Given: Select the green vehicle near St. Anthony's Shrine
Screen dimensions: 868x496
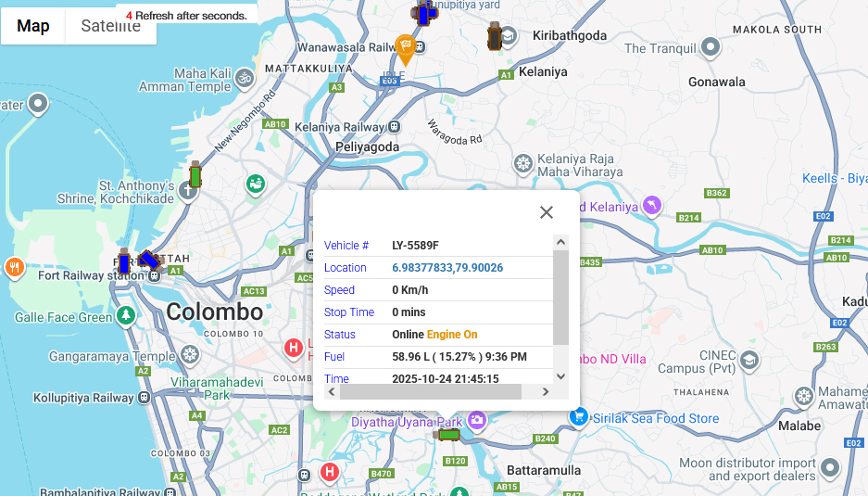Looking at the screenshot, I should (x=195, y=175).
